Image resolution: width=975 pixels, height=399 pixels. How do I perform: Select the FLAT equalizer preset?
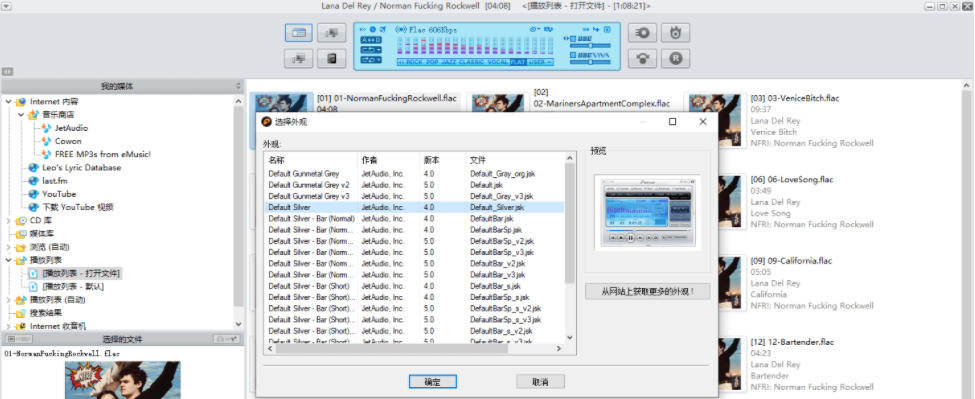[x=518, y=62]
